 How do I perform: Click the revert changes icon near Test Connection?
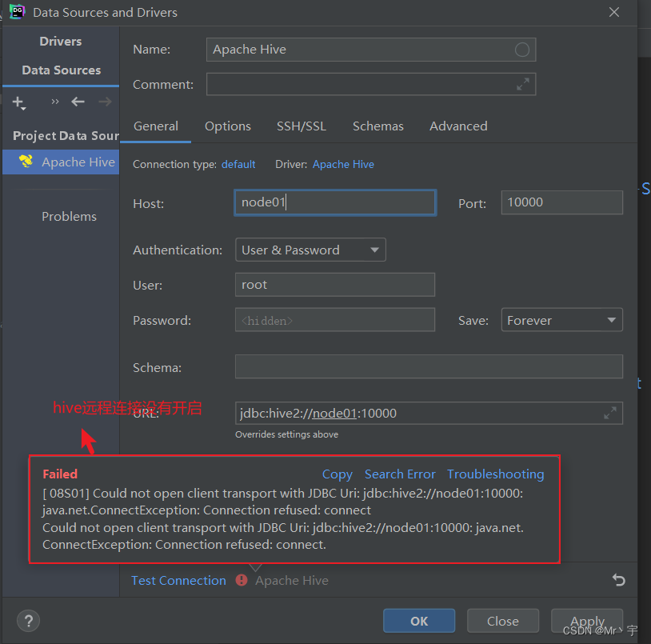(618, 580)
